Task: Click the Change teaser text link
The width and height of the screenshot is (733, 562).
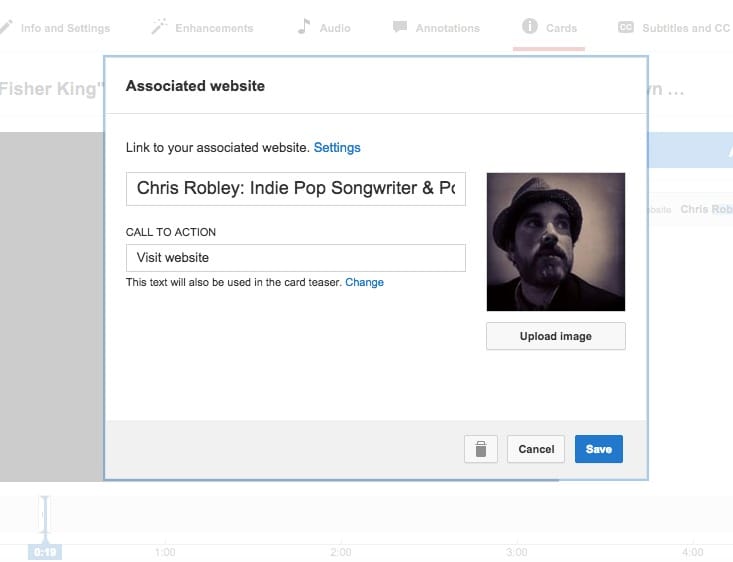Action: [x=365, y=282]
